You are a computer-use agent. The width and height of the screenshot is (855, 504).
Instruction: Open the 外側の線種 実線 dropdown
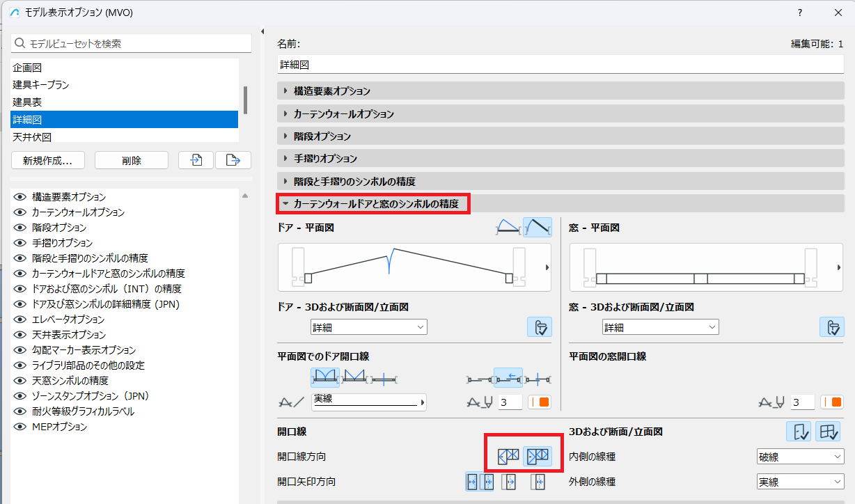pyautogui.click(x=800, y=482)
